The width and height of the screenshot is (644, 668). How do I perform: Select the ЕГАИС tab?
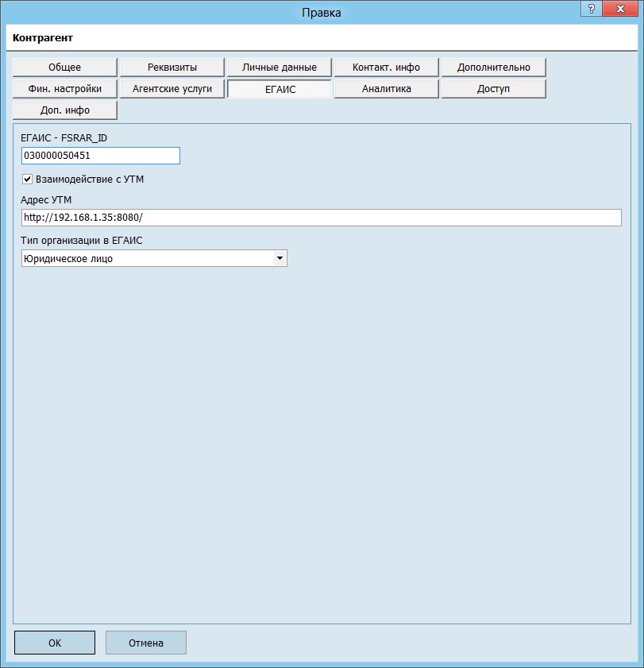pyautogui.click(x=280, y=89)
